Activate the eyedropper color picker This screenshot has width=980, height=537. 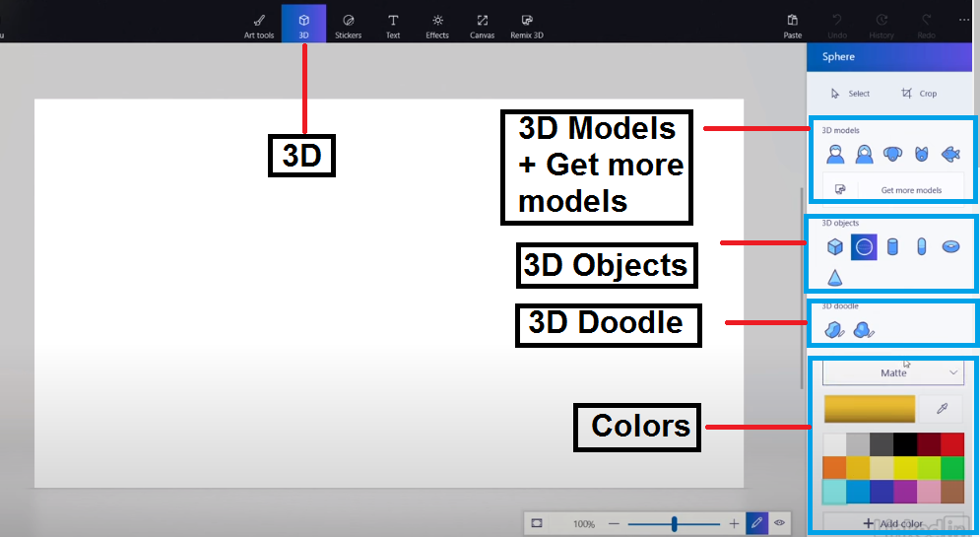coord(942,409)
